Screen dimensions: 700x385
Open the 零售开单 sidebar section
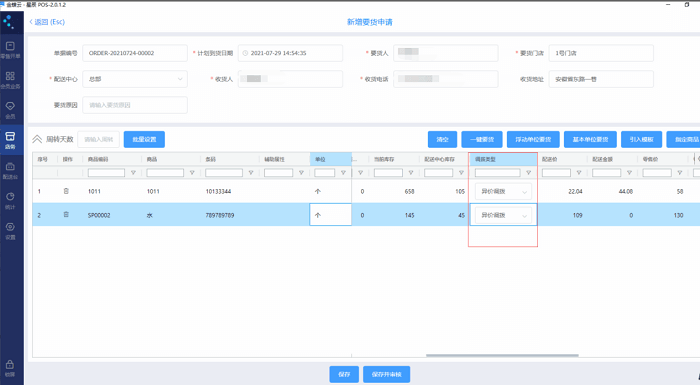point(10,50)
